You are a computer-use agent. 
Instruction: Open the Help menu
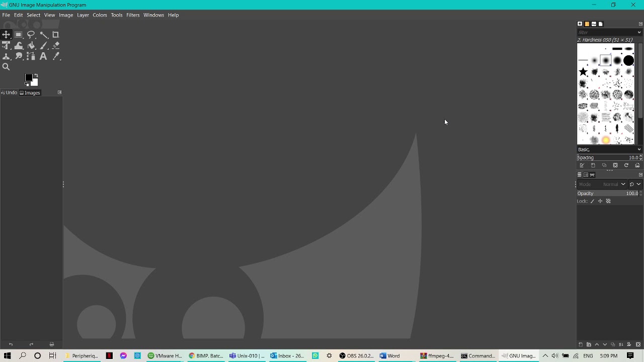point(173,15)
